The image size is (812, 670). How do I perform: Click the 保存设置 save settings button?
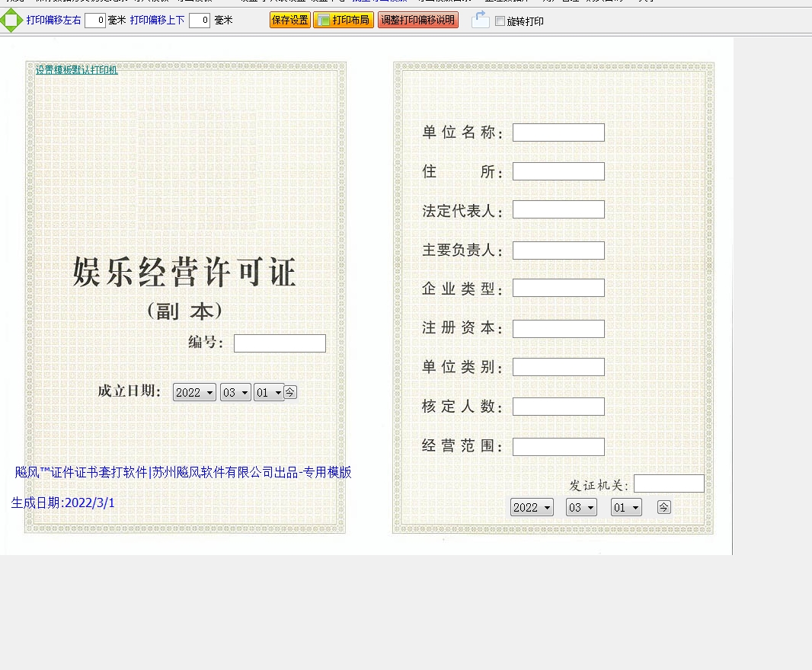(290, 21)
